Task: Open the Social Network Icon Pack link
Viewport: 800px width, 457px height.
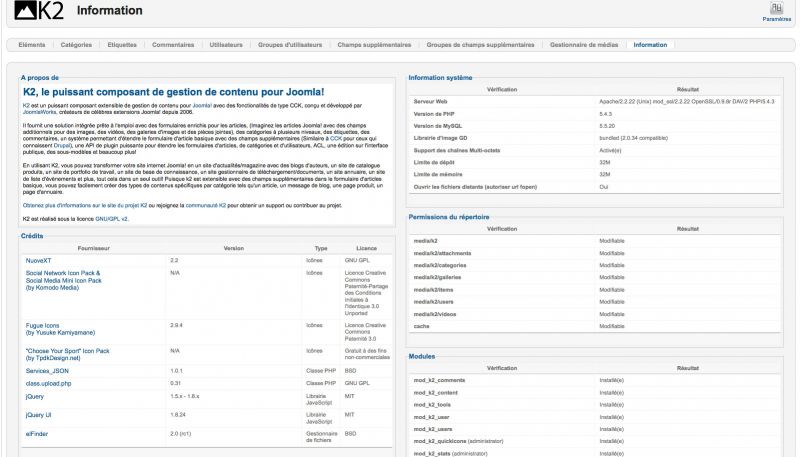Action: point(63,281)
